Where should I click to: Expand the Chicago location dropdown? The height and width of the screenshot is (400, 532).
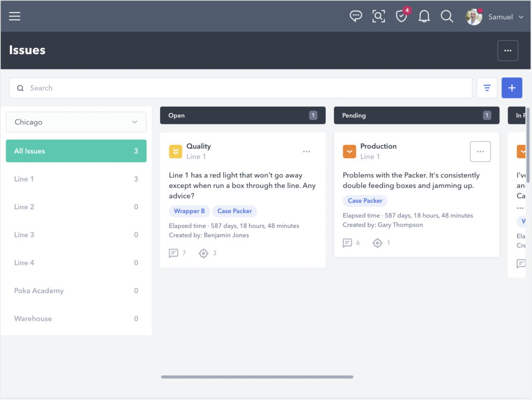coord(76,122)
